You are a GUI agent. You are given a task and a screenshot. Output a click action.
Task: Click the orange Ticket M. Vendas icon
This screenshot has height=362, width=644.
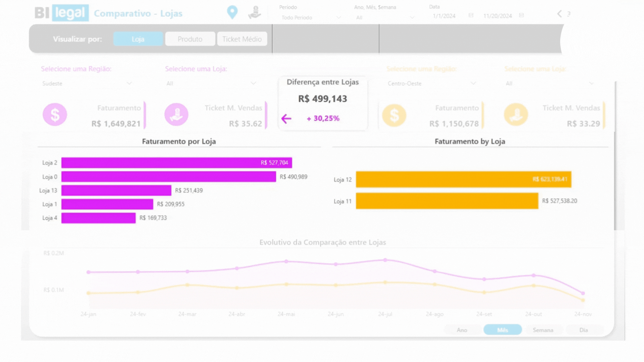[516, 115]
